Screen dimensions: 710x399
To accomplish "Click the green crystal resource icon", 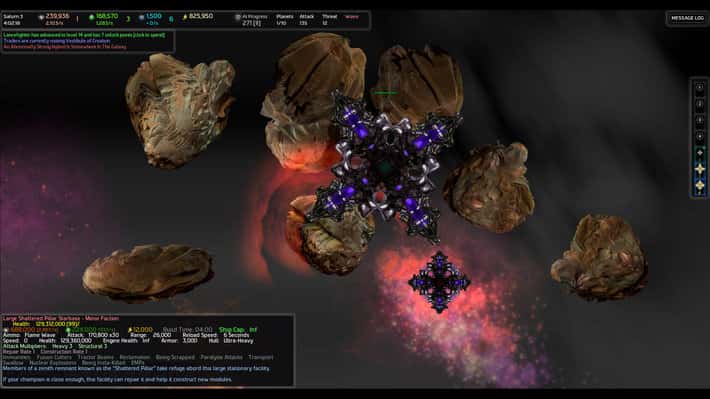I will pos(91,17).
